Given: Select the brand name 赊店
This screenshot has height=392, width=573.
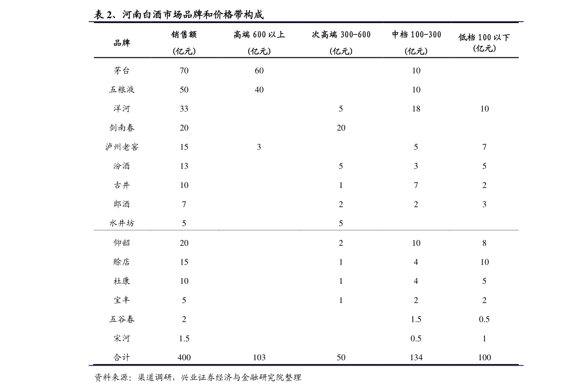Looking at the screenshot, I should pos(122,262).
